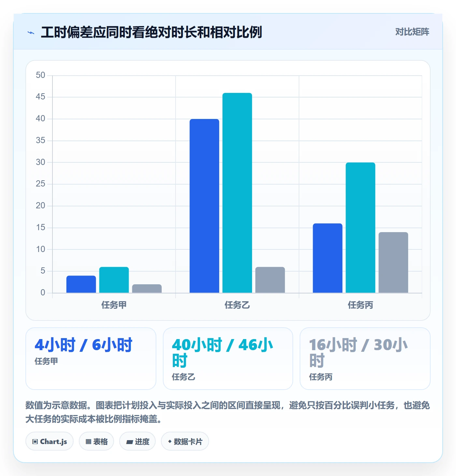
Task: Open the 40小时 / 46小时 data card
Action: click(x=228, y=359)
